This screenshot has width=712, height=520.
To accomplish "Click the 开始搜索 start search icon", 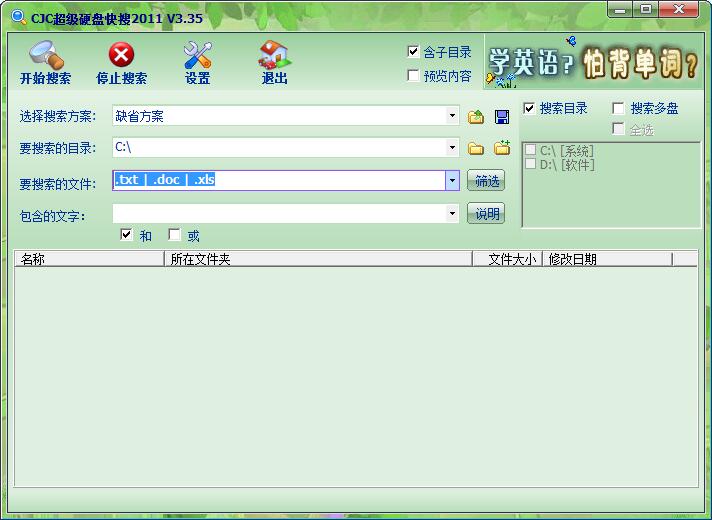I will 46,55.
